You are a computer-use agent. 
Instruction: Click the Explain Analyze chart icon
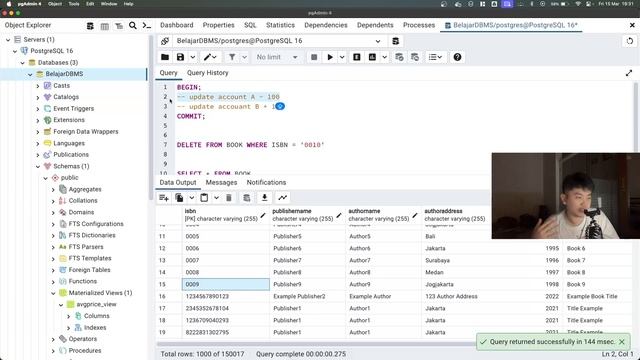[x=372, y=57]
